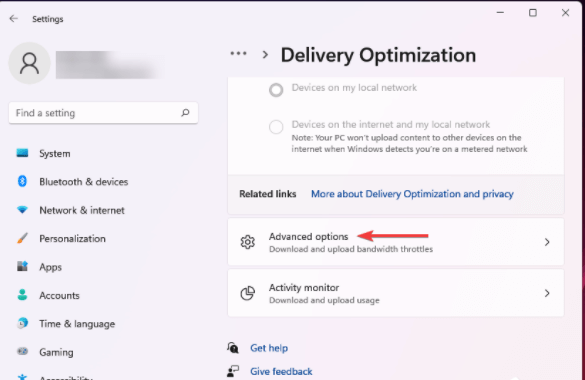The width and height of the screenshot is (585, 380).
Task: Click the Related links label
Action: (268, 194)
